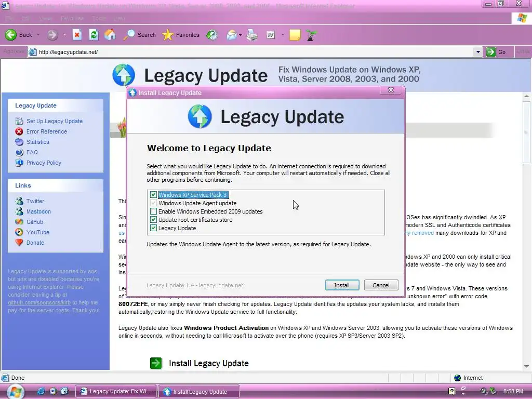Open the Twitter link
532x399 pixels.
[35, 201]
